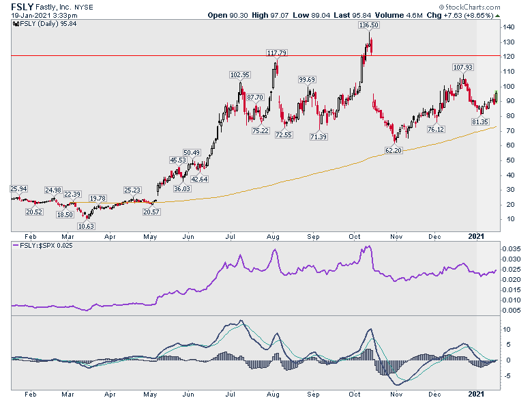Click the purple line swatch beside FSLY:$SPX
Image resolution: width=532 pixels, height=400 pixels.
pos(15,246)
